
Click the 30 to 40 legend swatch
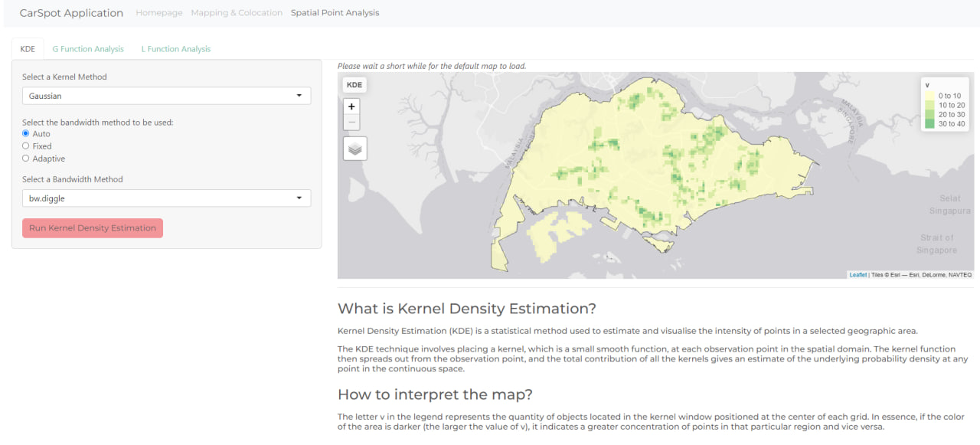click(929, 123)
